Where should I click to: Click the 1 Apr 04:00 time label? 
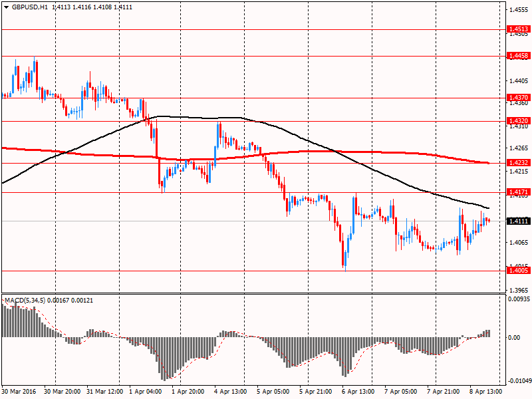[146, 392]
